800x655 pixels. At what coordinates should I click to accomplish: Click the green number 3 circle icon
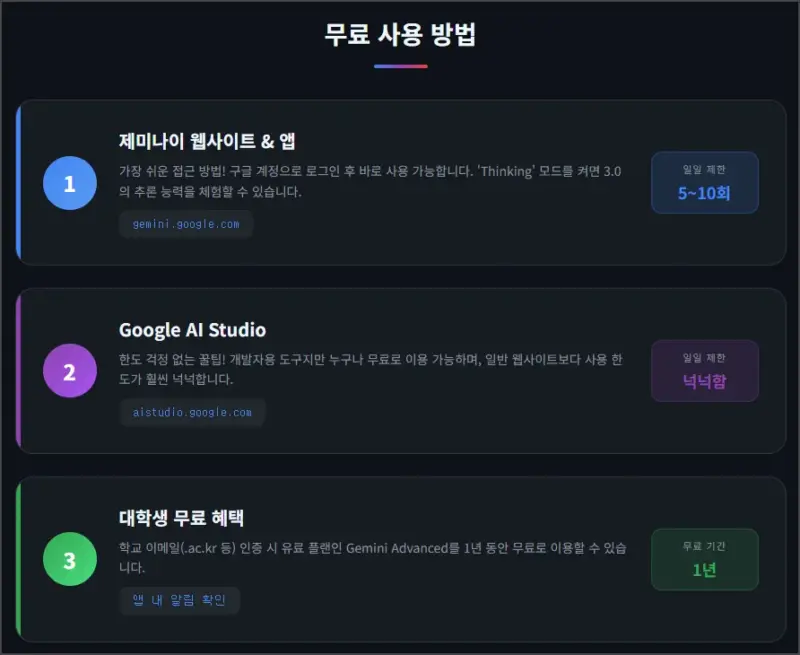click(69, 560)
